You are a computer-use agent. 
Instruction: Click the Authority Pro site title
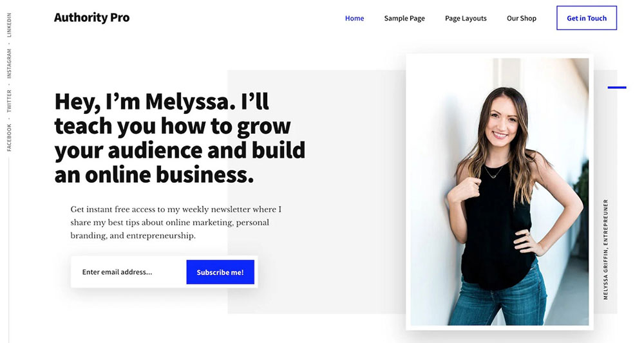[91, 17]
